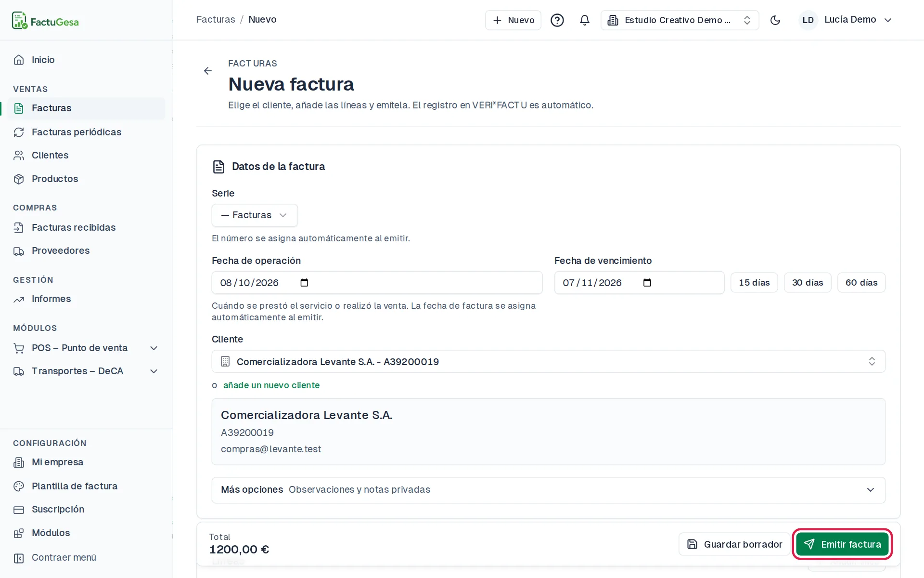This screenshot has width=924, height=578.
Task: Click the Facturas periódicas refresh icon
Action: (19, 132)
